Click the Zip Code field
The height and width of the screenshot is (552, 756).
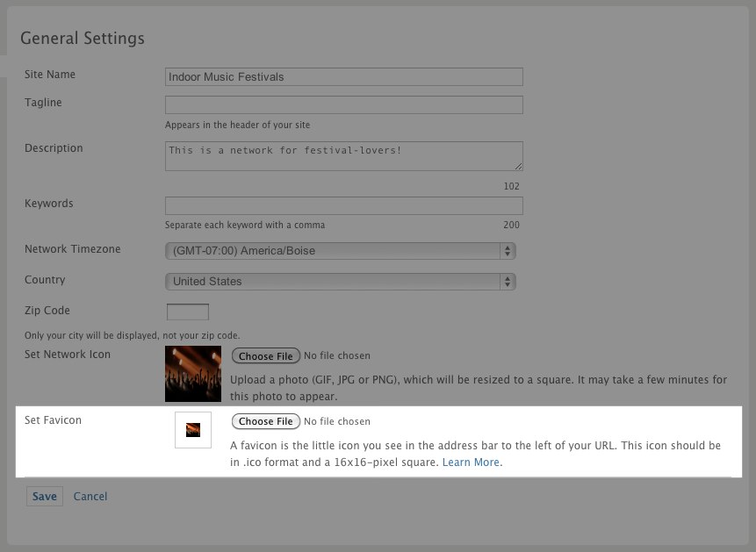click(x=188, y=312)
